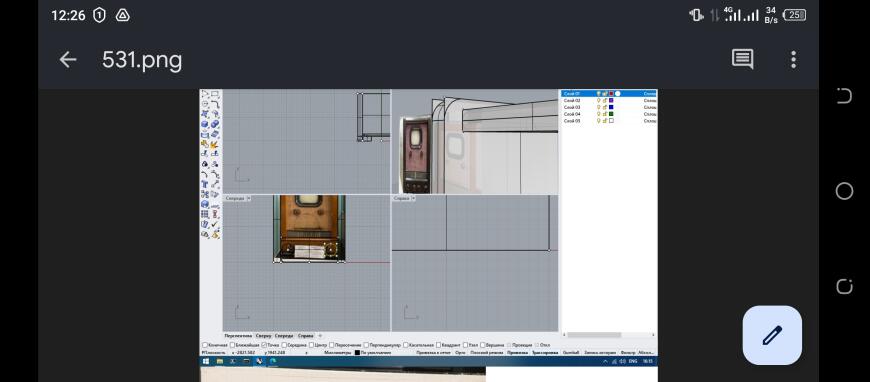Enable the Узел object snap checkbox
This screenshot has height=382, width=870.
pyautogui.click(x=465, y=345)
